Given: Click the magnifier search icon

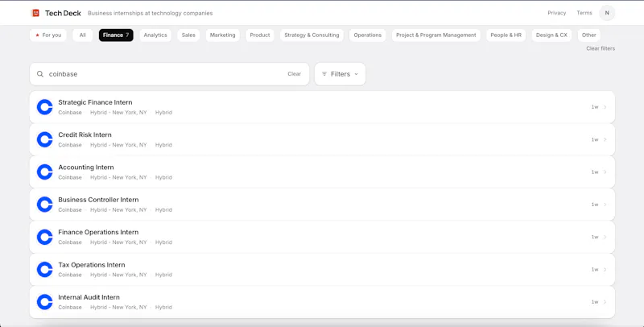Looking at the screenshot, I should pyautogui.click(x=40, y=74).
